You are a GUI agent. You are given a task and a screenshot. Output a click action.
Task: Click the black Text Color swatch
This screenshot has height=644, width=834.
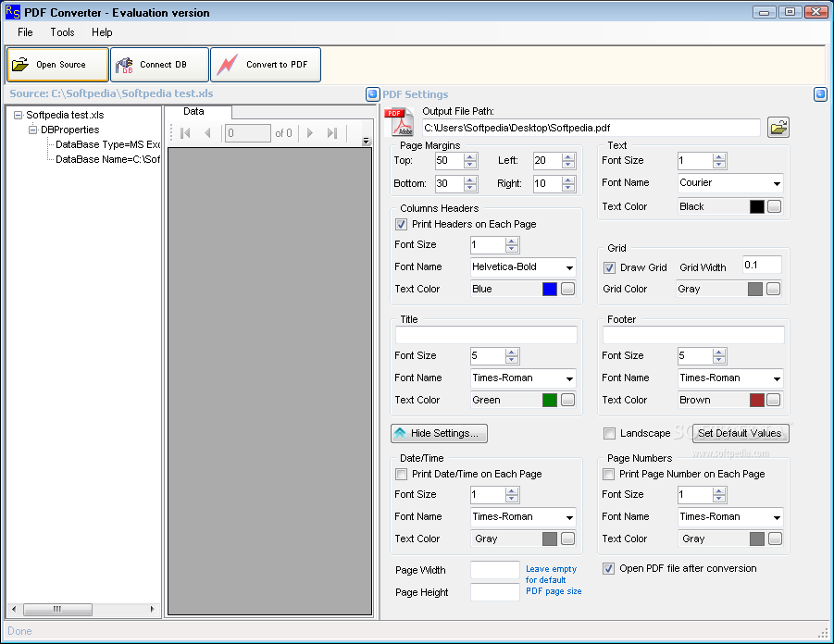tap(757, 206)
